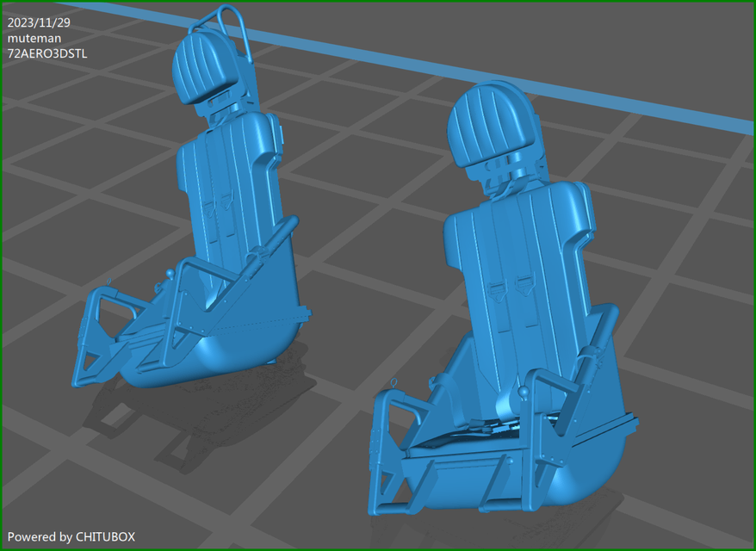
Task: Click the 72AERO3DSTL label
Action: pyautogui.click(x=45, y=53)
